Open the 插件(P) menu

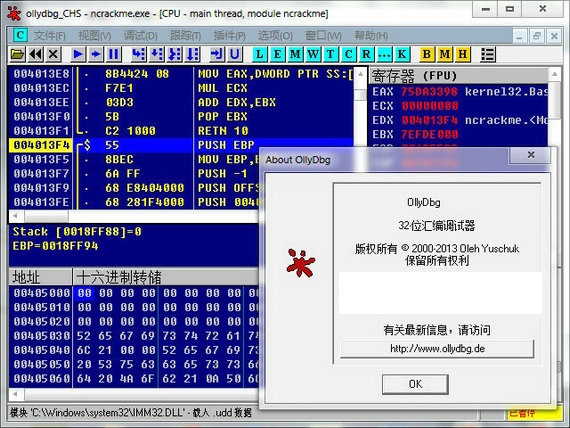pyautogui.click(x=229, y=36)
